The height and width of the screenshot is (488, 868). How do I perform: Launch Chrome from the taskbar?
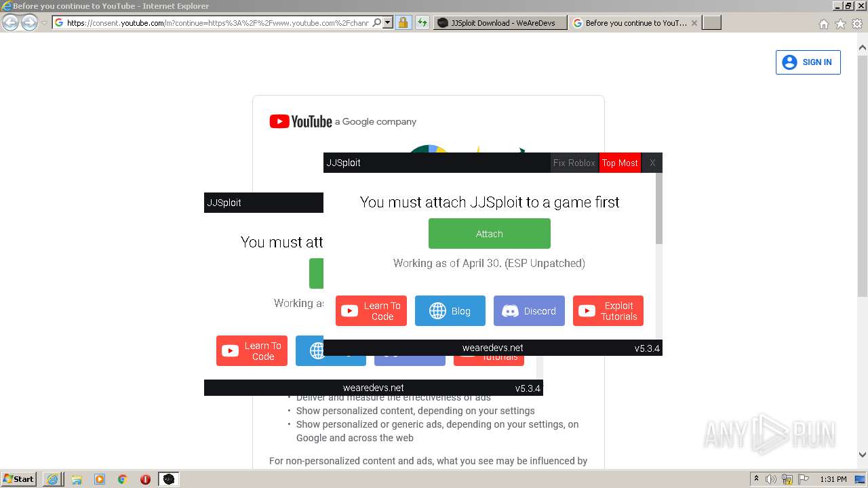[123, 479]
